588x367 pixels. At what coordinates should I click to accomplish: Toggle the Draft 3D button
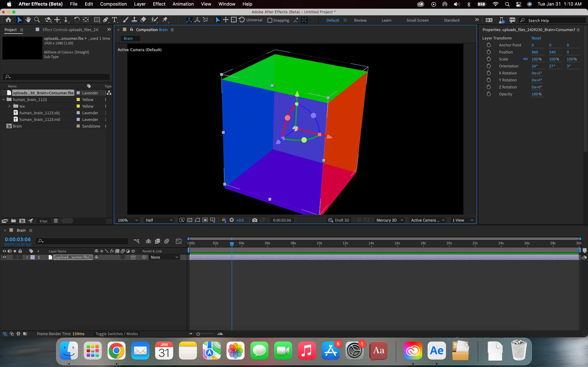click(339, 220)
